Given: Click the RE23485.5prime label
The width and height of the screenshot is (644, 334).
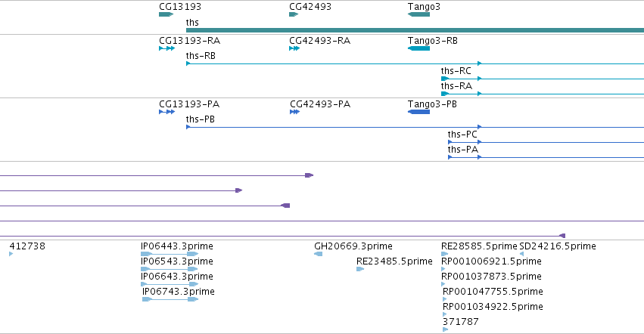Looking at the screenshot, I should [394, 261].
